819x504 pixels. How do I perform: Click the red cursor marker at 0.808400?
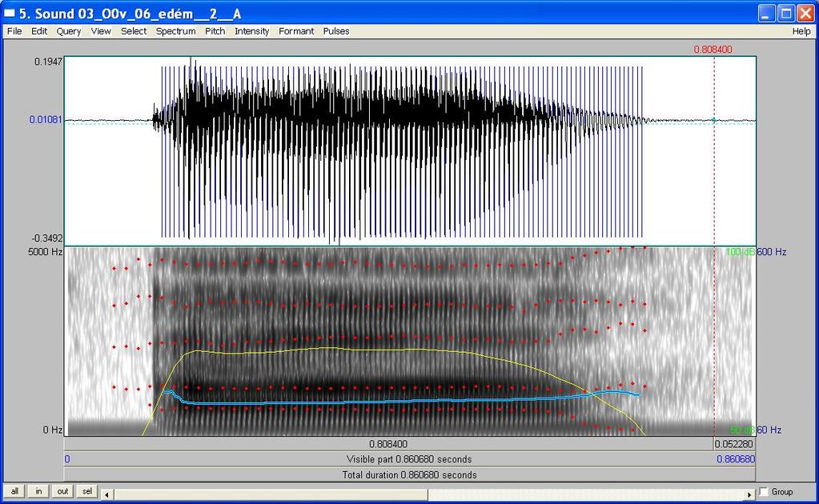[713, 50]
